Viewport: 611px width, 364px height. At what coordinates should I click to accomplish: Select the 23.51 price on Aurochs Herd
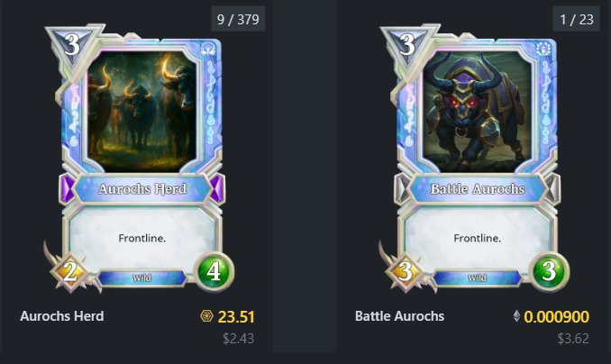point(236,316)
